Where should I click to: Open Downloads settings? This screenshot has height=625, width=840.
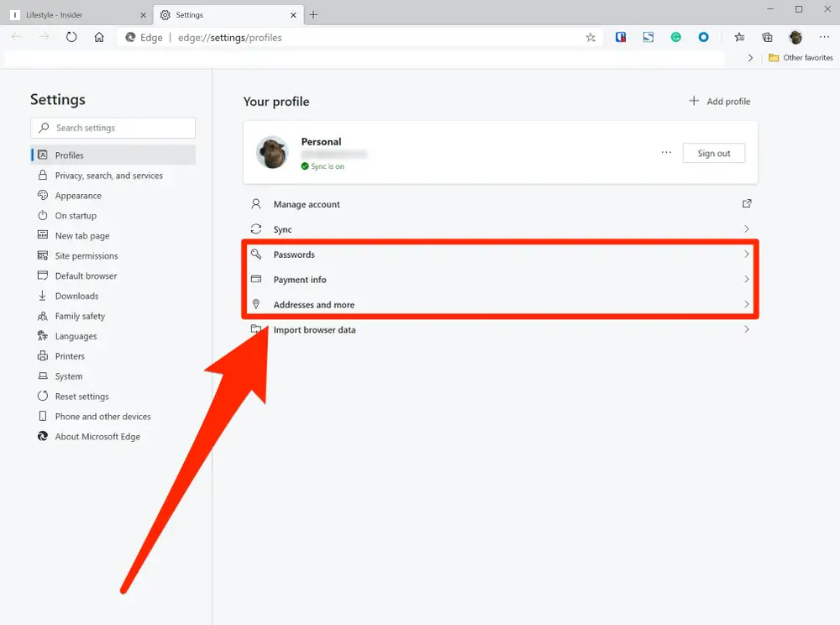[x=113, y=297]
